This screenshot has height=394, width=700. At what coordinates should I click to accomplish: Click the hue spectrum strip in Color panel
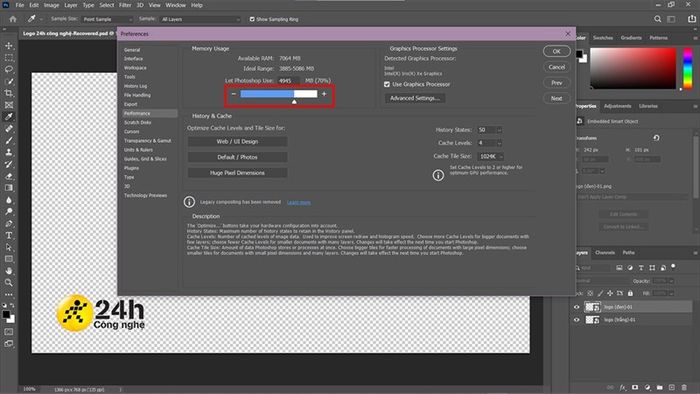pos(688,68)
